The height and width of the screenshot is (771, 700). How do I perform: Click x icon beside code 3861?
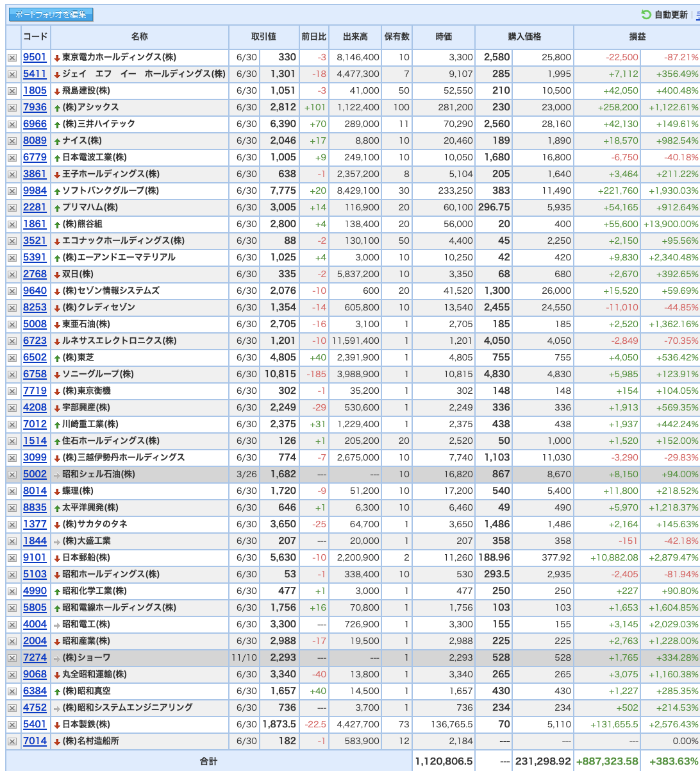coord(12,174)
